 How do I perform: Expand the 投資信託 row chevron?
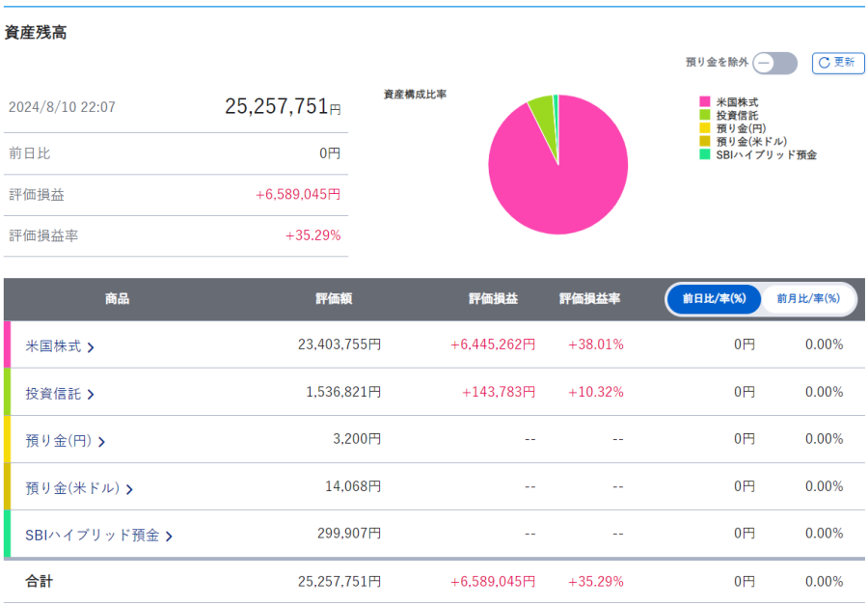tap(91, 394)
